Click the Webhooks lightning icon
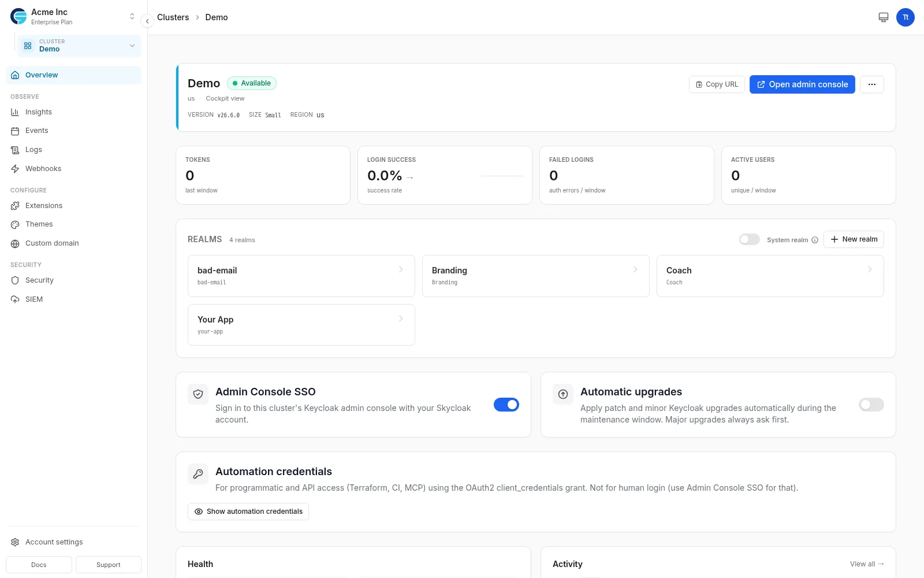Viewport: 924px width, 578px height. (x=15, y=169)
